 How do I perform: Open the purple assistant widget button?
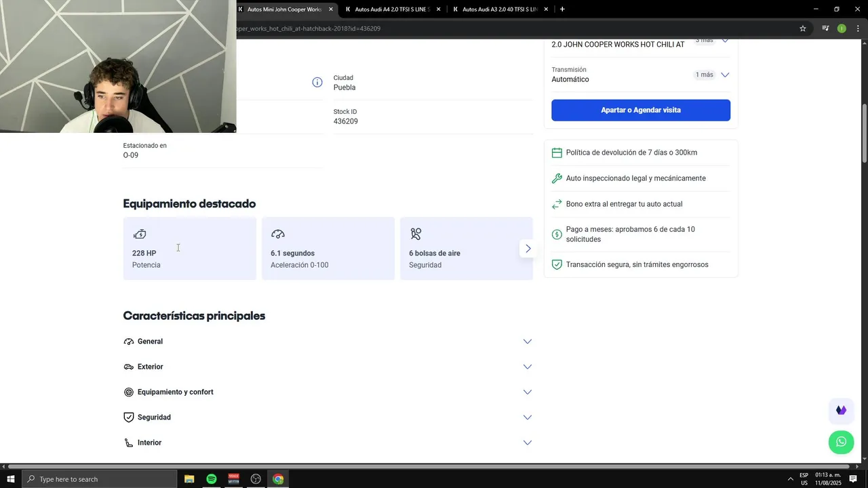841,410
